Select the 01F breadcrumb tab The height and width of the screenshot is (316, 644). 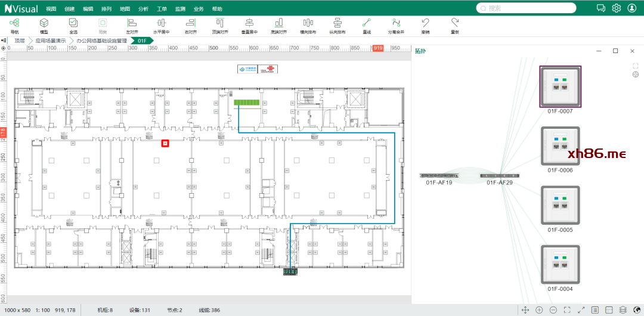(x=142, y=41)
